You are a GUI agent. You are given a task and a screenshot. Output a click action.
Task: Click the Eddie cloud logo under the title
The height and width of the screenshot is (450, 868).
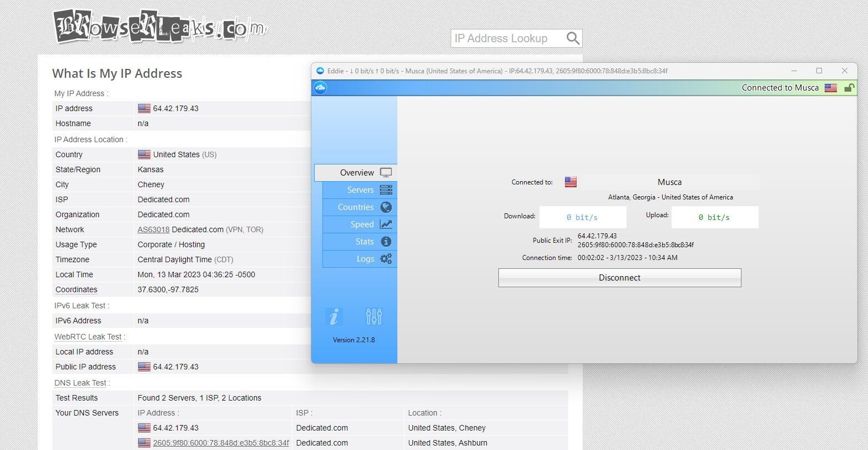pyautogui.click(x=320, y=88)
